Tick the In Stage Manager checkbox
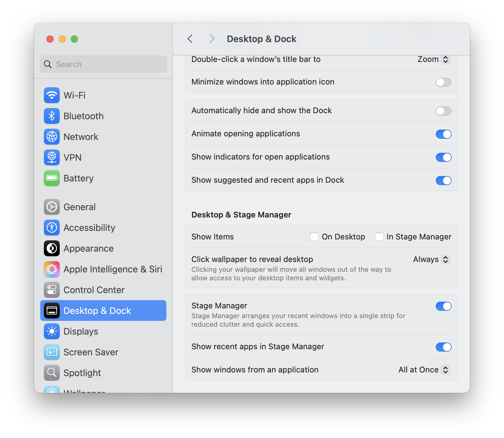 [x=379, y=237]
